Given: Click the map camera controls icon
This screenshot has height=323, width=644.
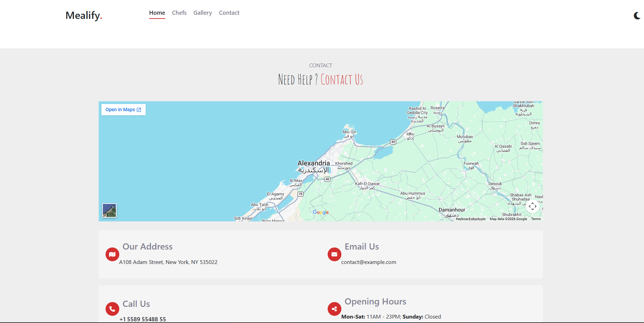Looking at the screenshot, I should coord(532,206).
